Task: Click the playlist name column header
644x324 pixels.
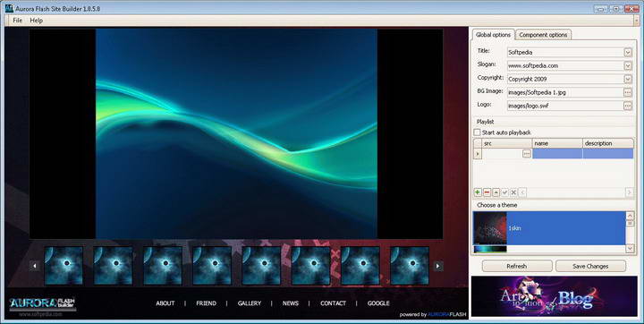Action: tap(557, 143)
